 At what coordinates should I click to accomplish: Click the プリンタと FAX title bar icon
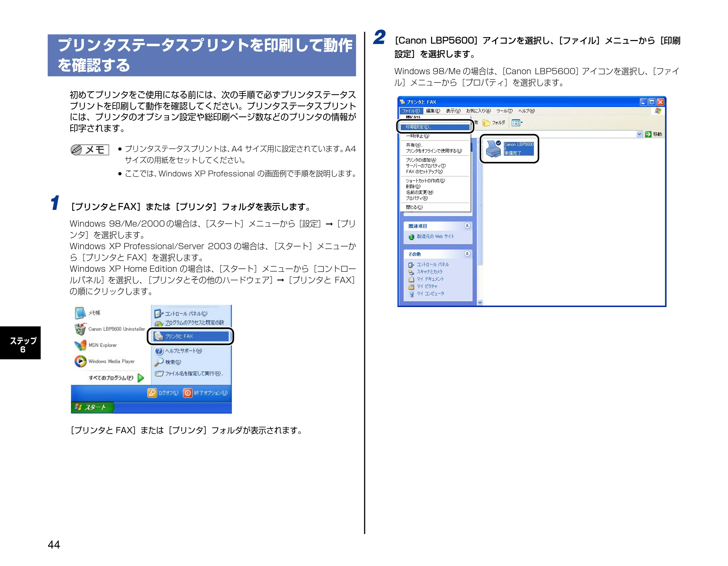(x=402, y=102)
